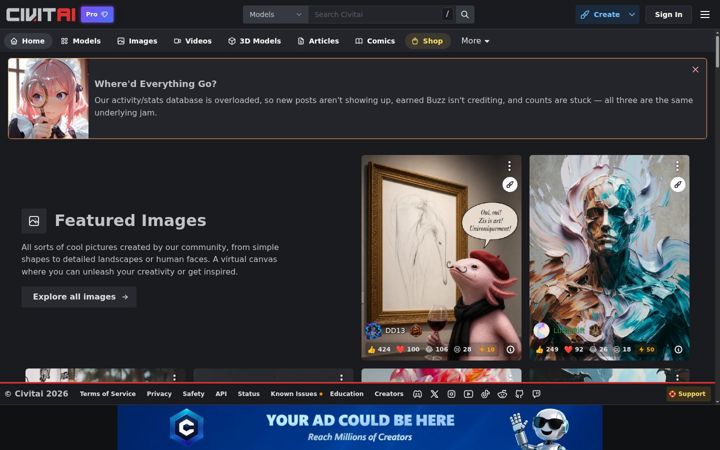Open the Reddit icon in footer
The height and width of the screenshot is (450, 720).
[x=502, y=394]
